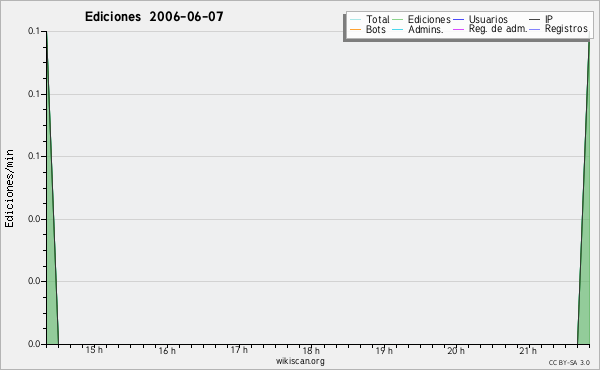Click the 21 h axis label
The width and height of the screenshot is (600, 370).
point(528,350)
